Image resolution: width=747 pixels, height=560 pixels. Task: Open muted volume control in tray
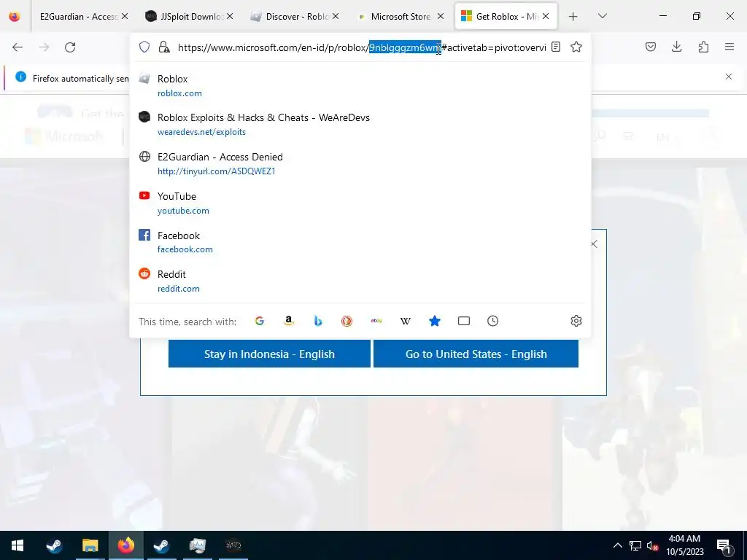click(x=652, y=545)
